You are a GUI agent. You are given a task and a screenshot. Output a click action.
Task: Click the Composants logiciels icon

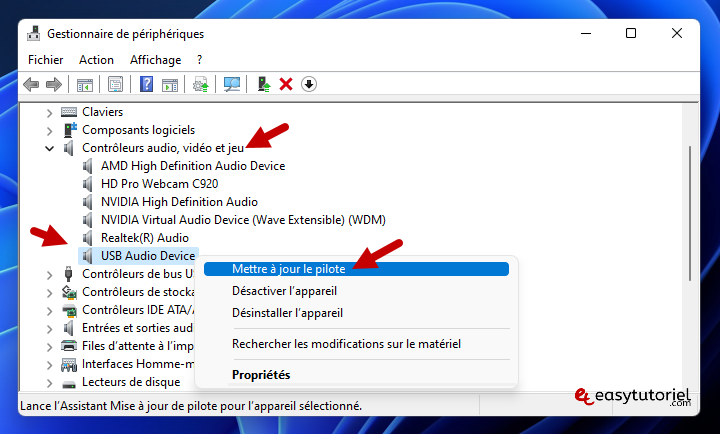coord(70,130)
